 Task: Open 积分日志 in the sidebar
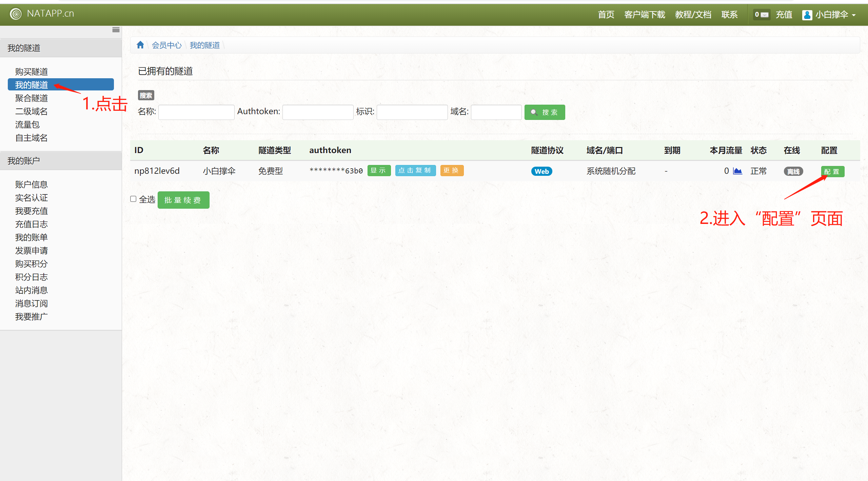(32, 277)
